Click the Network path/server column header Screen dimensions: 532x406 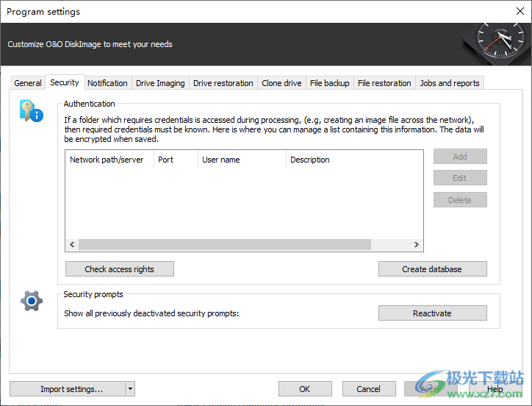109,160
